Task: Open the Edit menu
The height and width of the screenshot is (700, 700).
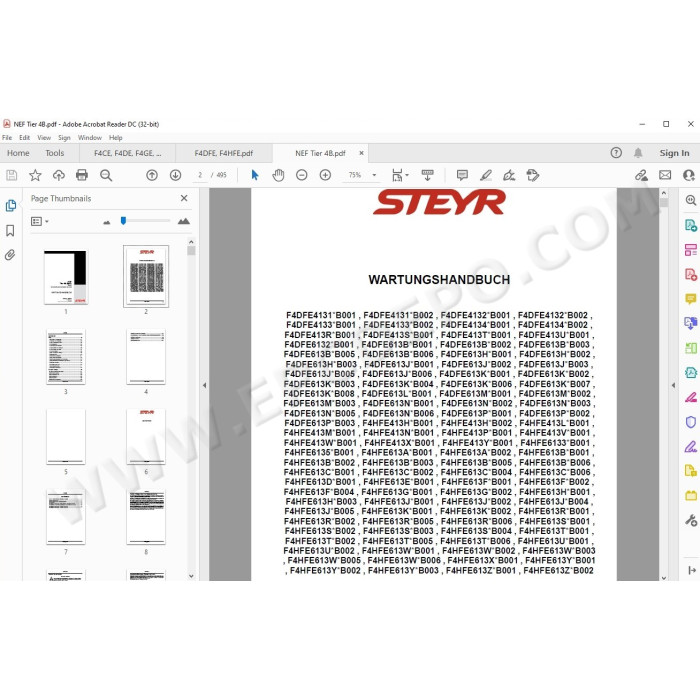Action: [x=25, y=138]
